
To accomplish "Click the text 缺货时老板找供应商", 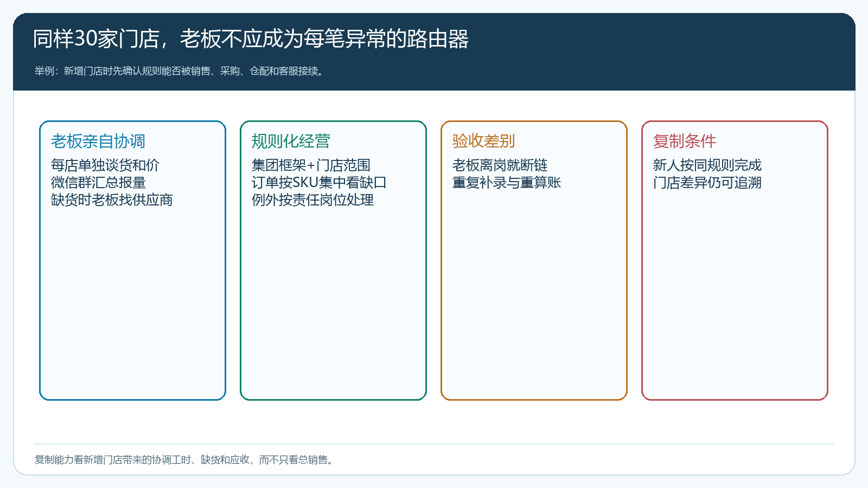I will (112, 200).
